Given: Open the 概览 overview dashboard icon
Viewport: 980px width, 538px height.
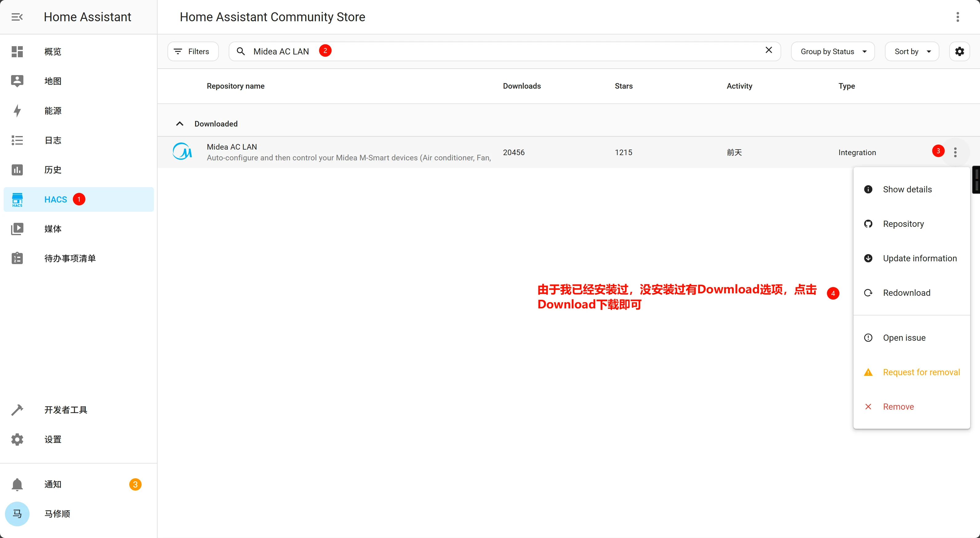Looking at the screenshot, I should point(17,51).
